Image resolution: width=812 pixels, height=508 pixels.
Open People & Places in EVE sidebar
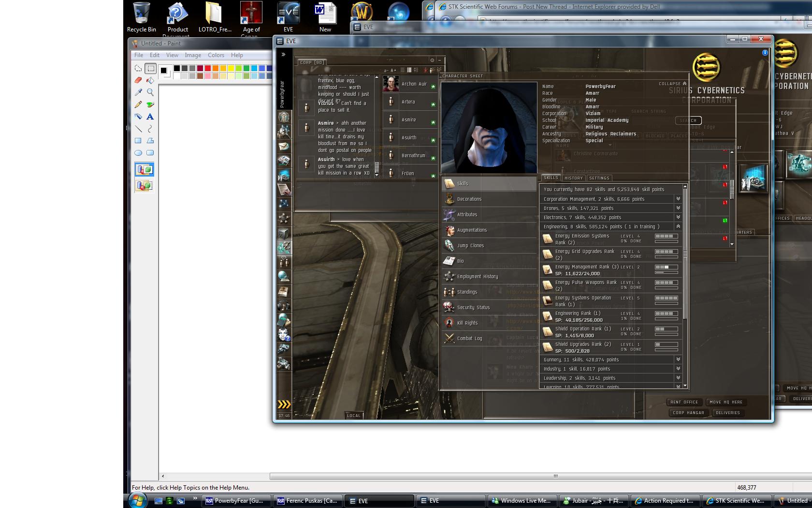284,131
